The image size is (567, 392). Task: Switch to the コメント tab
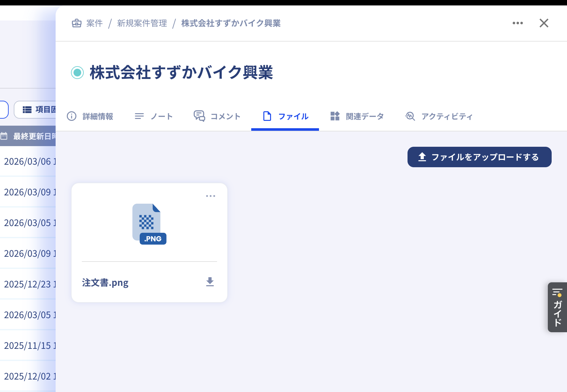[217, 116]
